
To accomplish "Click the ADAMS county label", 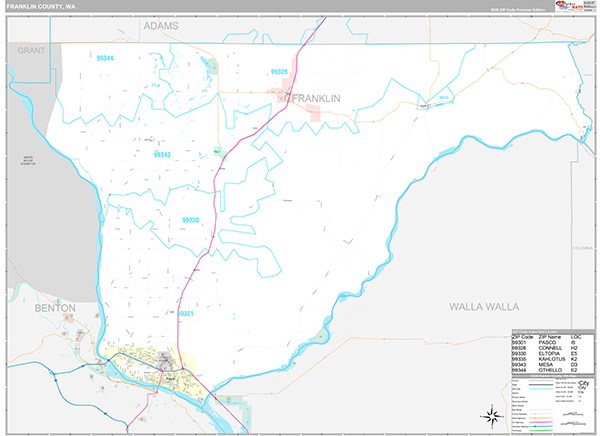I will pyautogui.click(x=161, y=26).
